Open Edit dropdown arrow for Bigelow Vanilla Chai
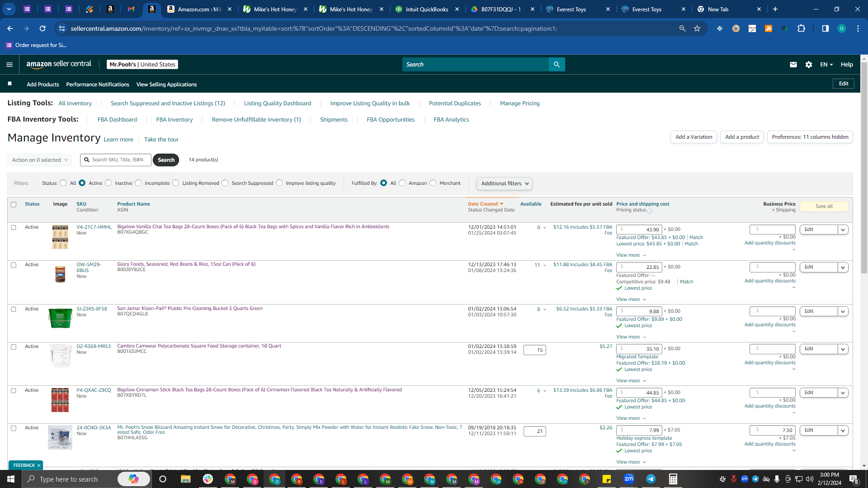 pyautogui.click(x=843, y=230)
